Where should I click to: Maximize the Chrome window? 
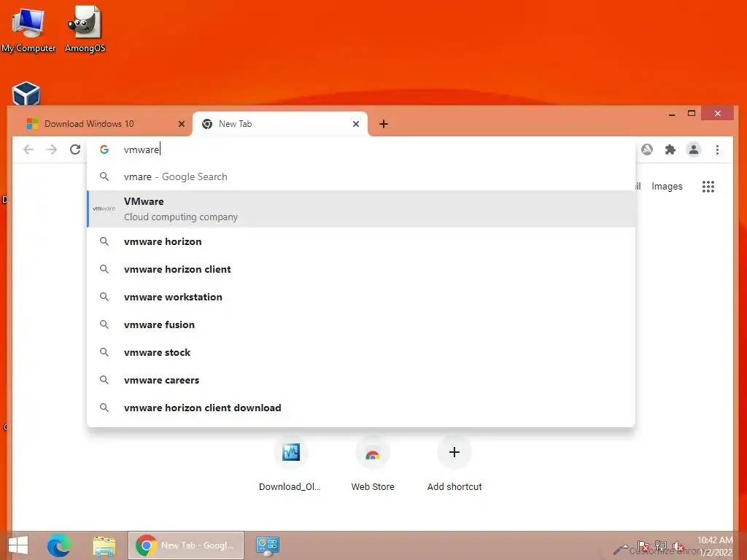[692, 113]
